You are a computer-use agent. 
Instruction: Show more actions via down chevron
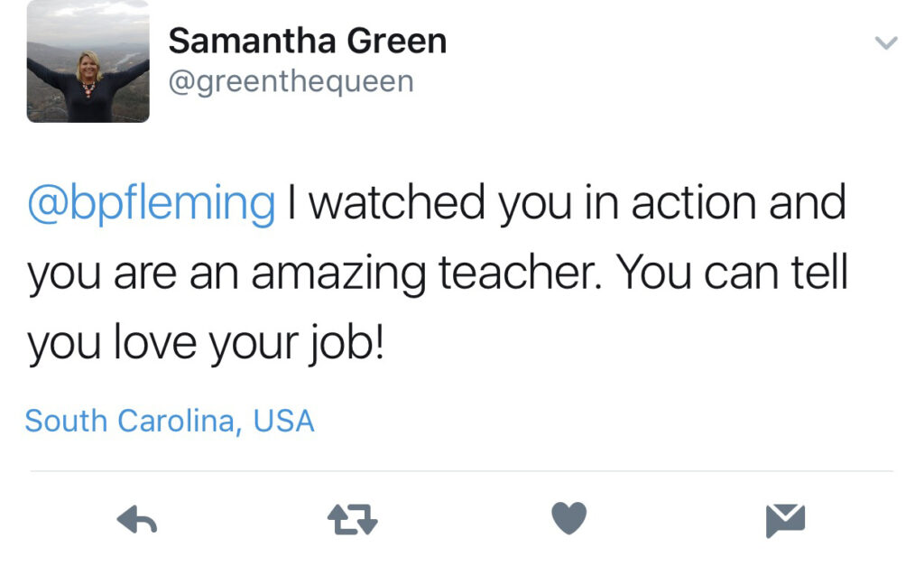click(886, 43)
